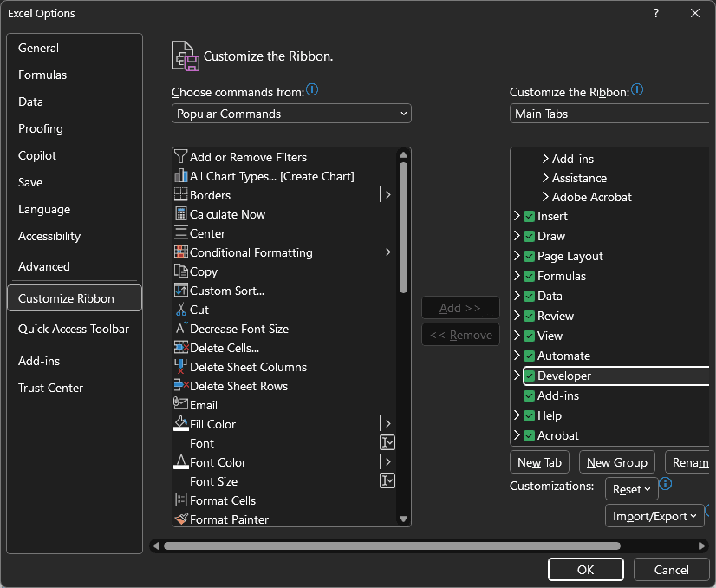
Task: Click the commands list scroll up arrow
Action: point(403,155)
